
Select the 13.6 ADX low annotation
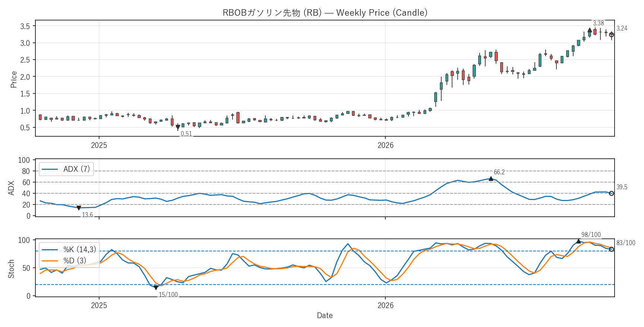tap(88, 215)
